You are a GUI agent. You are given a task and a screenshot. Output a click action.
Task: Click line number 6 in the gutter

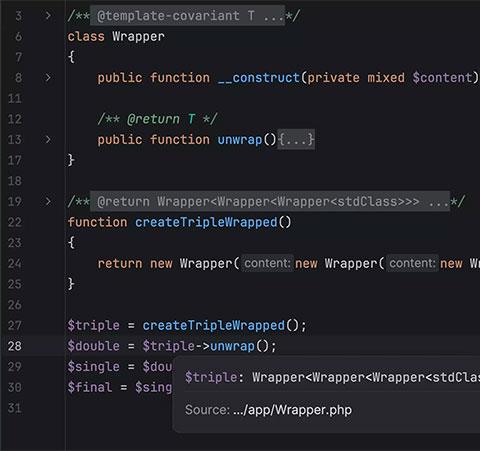coord(19,36)
